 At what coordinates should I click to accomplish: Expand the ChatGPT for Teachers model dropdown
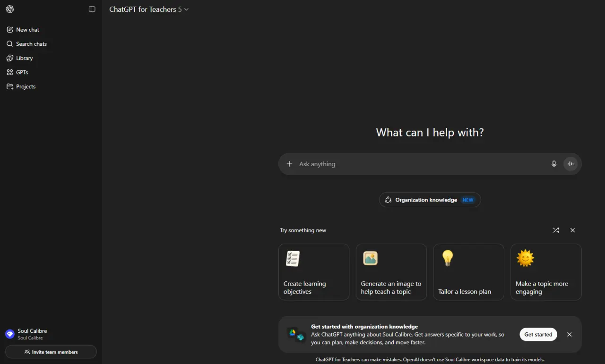point(149,9)
